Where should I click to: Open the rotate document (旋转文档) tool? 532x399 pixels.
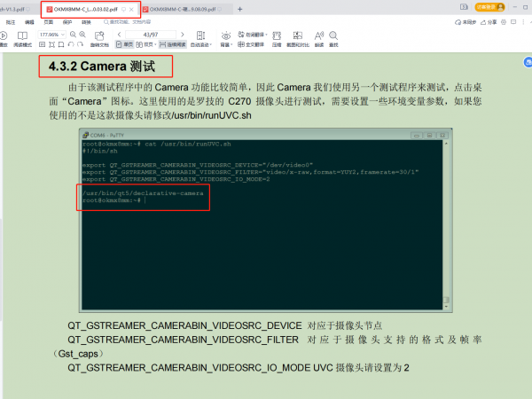[x=99, y=39]
